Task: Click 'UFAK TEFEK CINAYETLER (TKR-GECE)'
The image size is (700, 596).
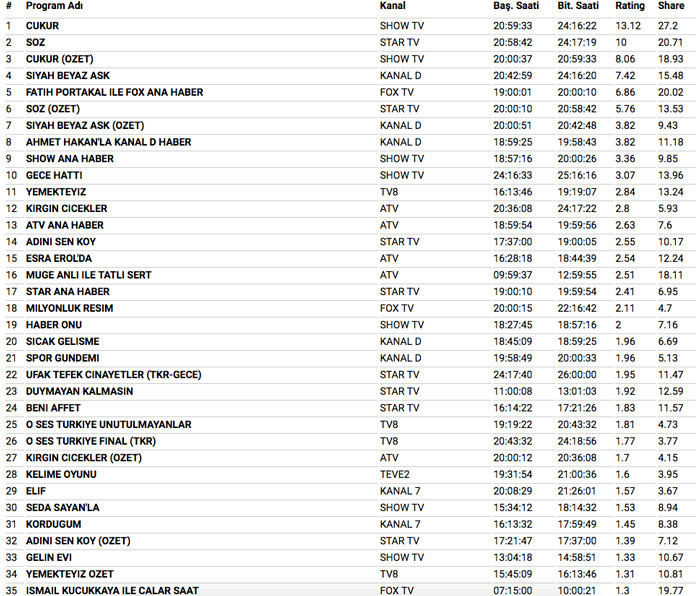Action: [113, 375]
